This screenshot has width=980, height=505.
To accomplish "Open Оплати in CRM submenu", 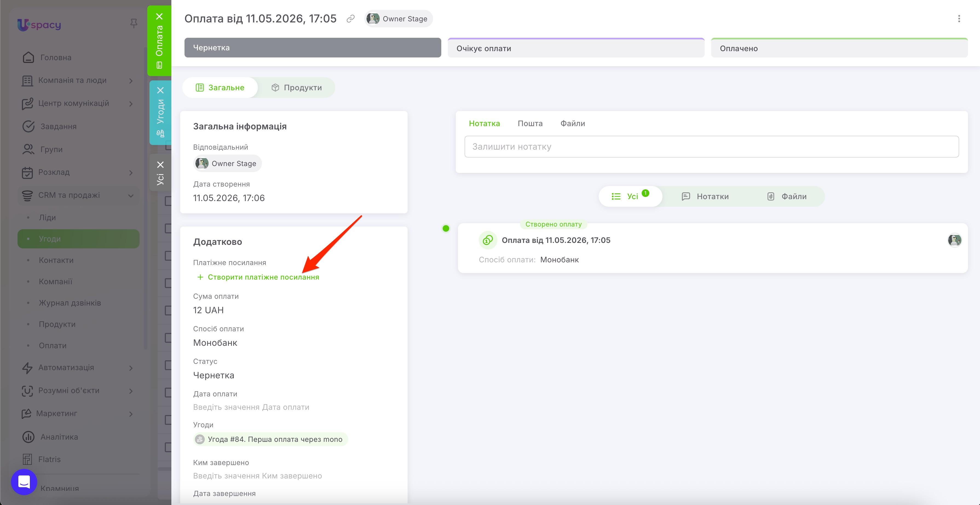I will coord(53,346).
